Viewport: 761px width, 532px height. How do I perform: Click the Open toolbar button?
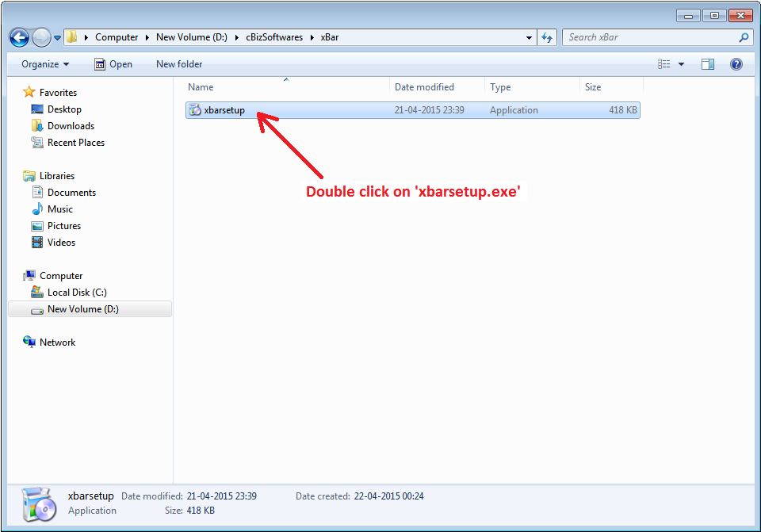coord(113,64)
